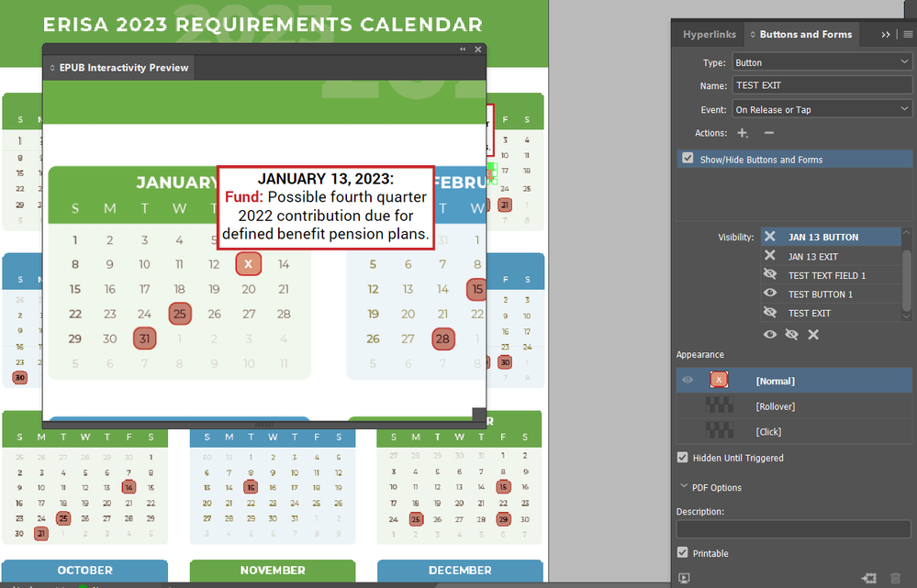Collapse the EPUB Interactivity Preview panel arrows
This screenshot has height=588, width=917.
pos(463,50)
